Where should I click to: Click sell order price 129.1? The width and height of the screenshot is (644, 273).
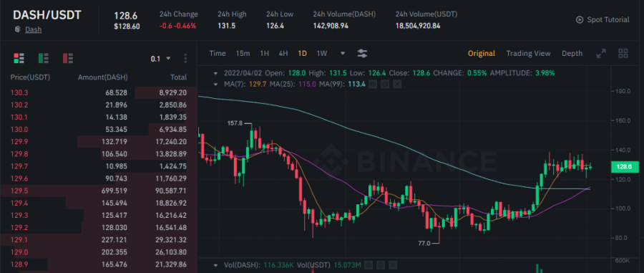tap(19, 240)
